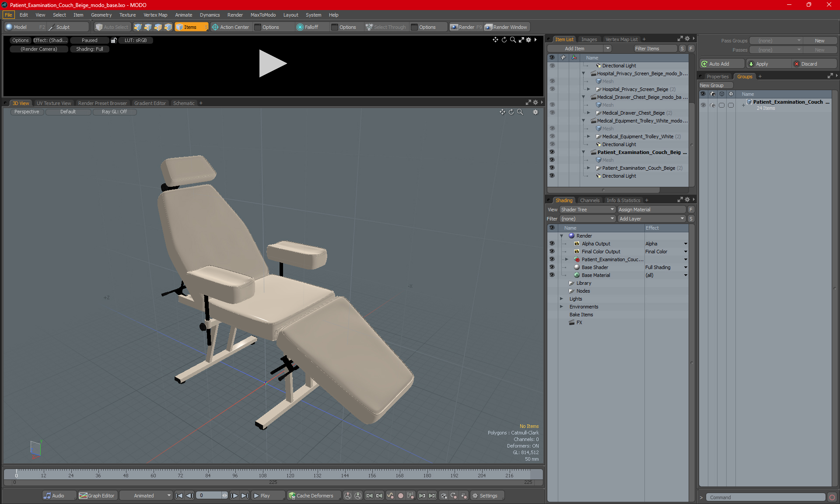Click the Assign Material button

(x=651, y=210)
